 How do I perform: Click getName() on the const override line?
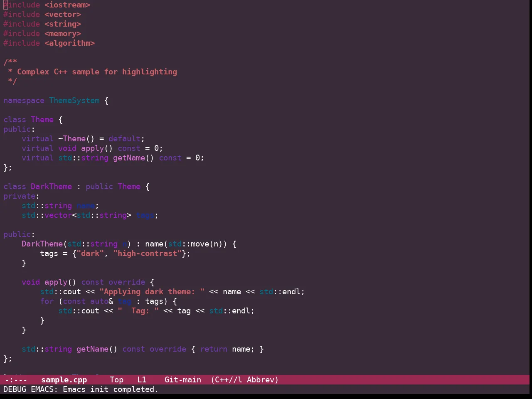[97, 349]
